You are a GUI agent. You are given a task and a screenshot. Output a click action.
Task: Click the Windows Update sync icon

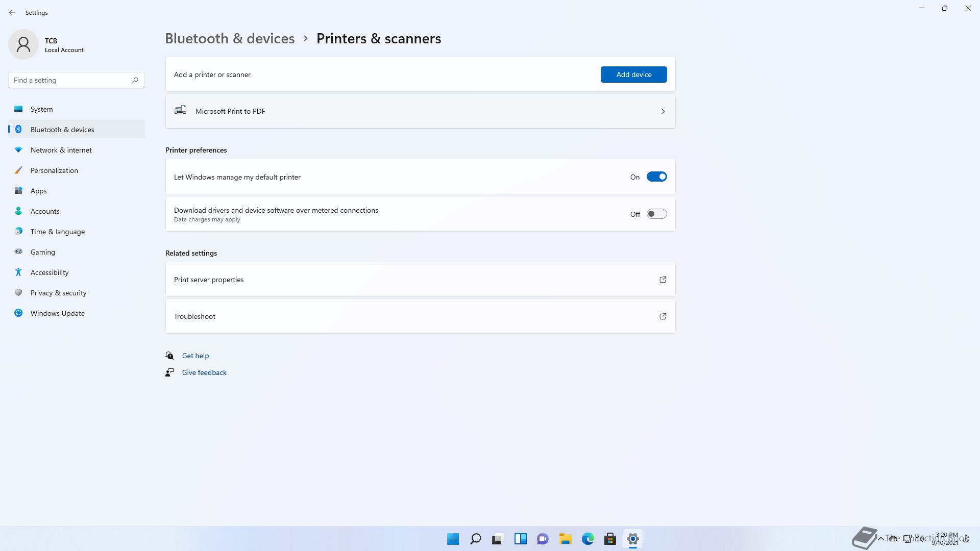[x=18, y=313]
